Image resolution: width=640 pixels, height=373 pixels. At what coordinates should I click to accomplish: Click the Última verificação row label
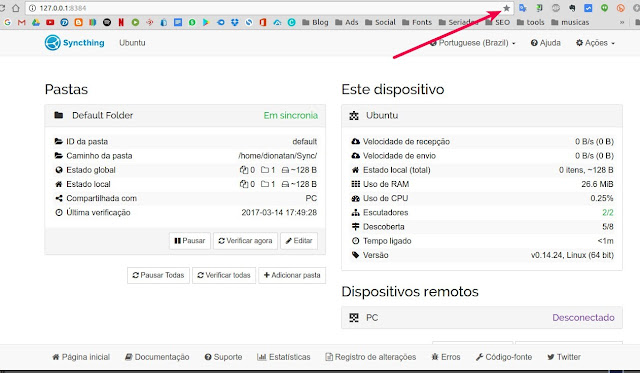point(98,213)
